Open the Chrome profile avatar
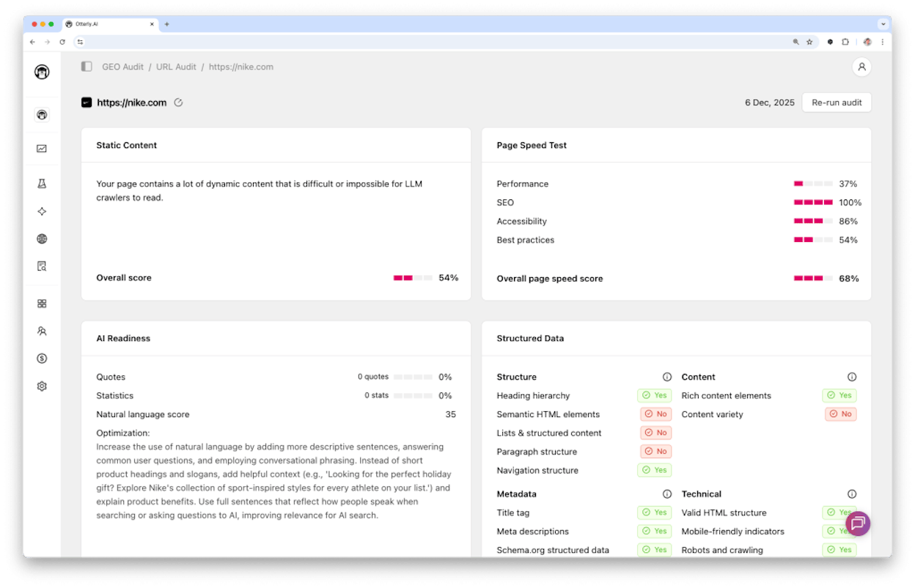 coord(867,42)
